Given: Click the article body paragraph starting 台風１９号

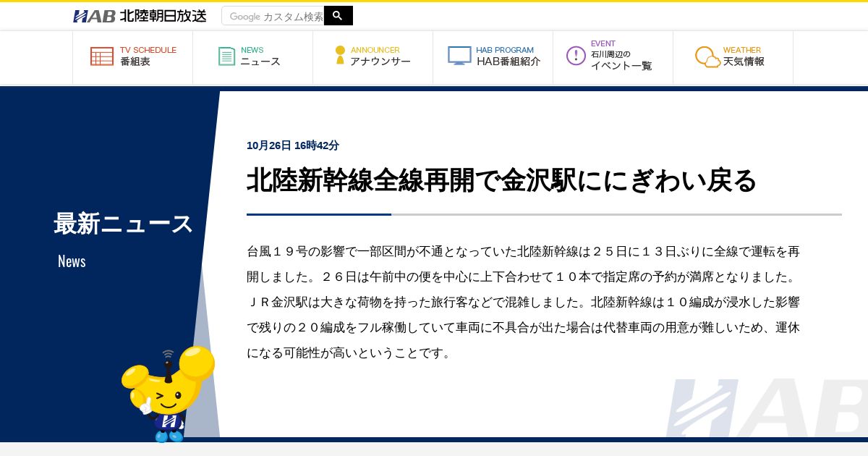Looking at the screenshot, I should (x=524, y=302).
